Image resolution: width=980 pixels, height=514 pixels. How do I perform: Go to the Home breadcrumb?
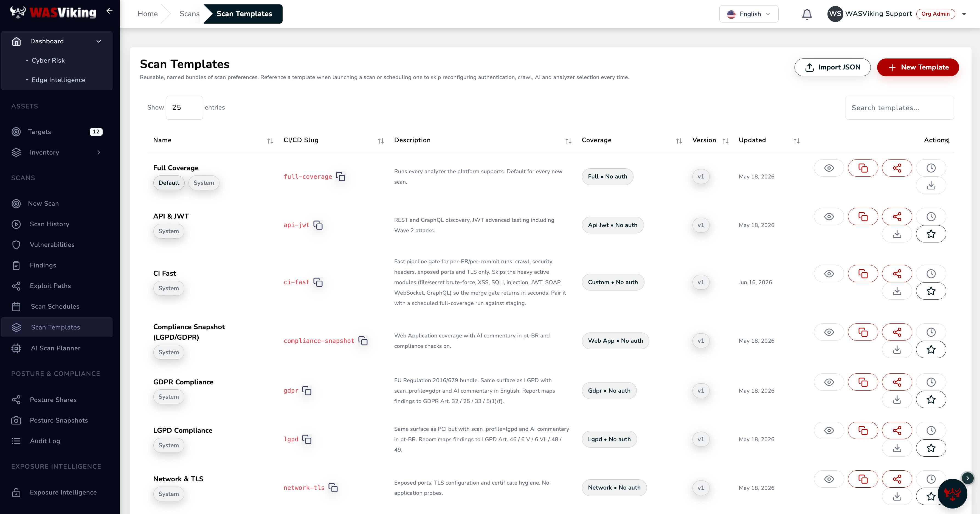[148, 14]
